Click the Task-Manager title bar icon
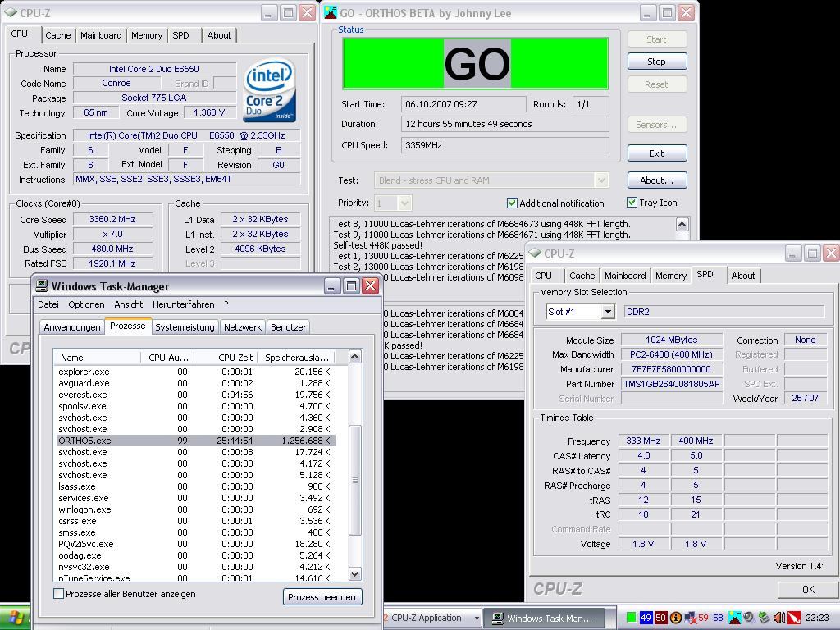Screen dimensions: 840x630 pyautogui.click(x=42, y=285)
